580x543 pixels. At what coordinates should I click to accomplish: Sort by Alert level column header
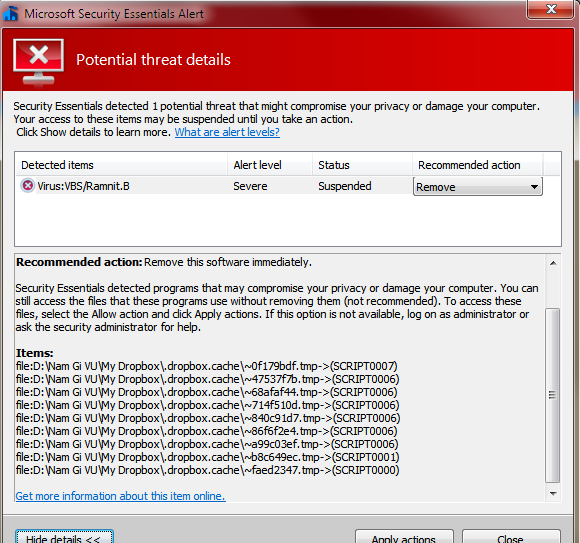270,165
